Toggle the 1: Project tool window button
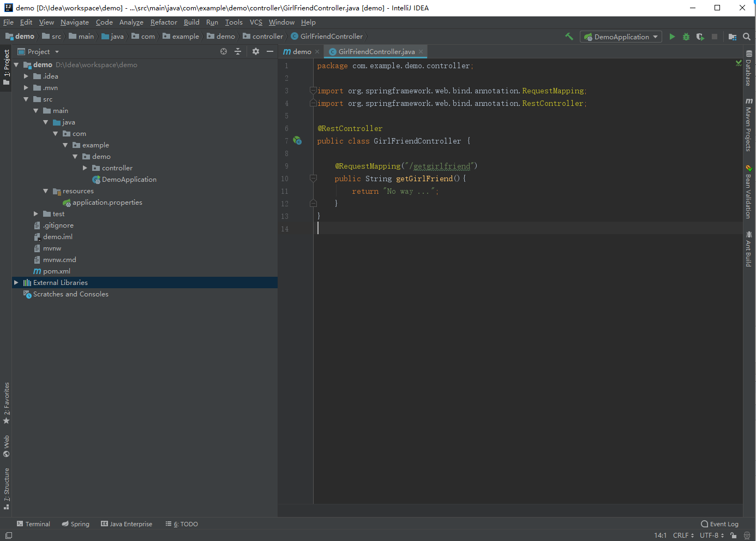The image size is (756, 541). point(7,67)
